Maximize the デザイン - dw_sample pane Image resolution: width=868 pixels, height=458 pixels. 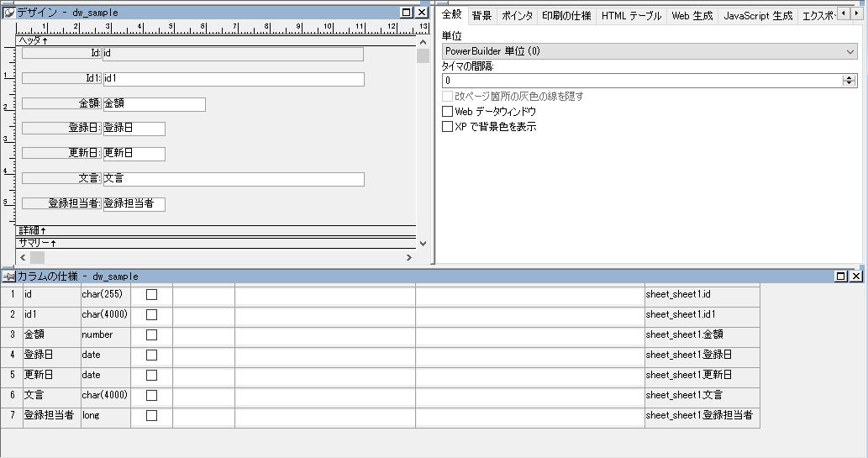click(407, 12)
